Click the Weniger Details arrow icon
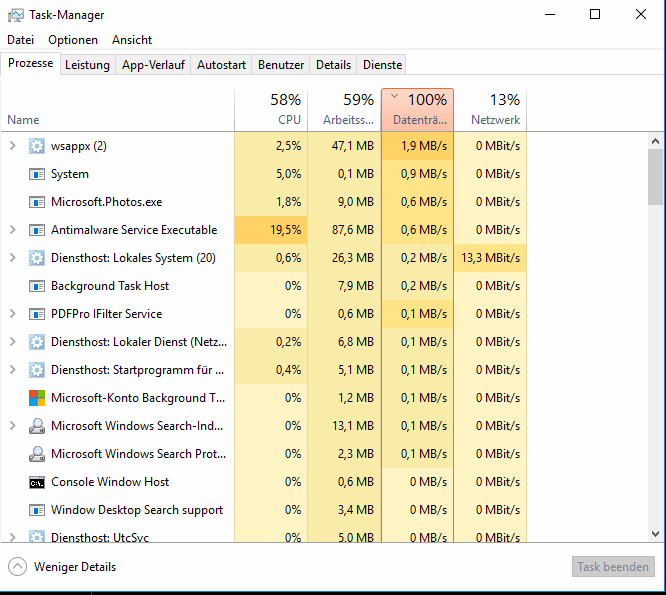 [x=17, y=567]
